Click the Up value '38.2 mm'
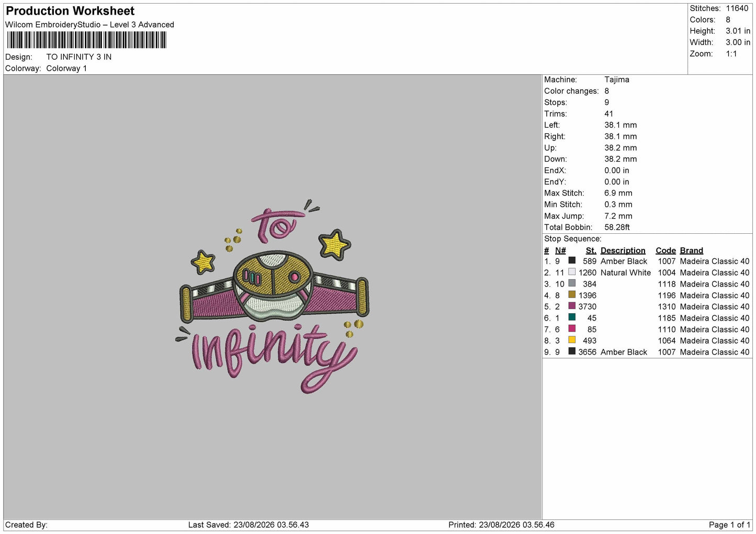This screenshot has height=534, width=756. [x=620, y=148]
